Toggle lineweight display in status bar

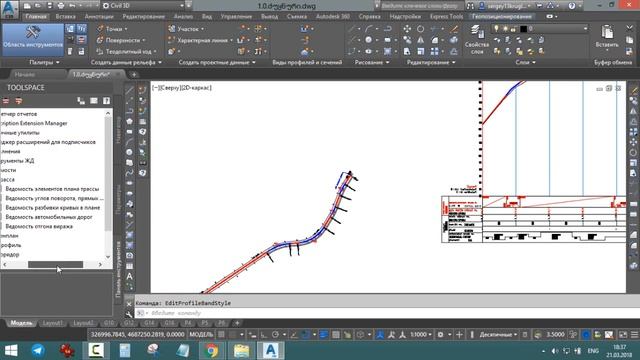(323, 335)
